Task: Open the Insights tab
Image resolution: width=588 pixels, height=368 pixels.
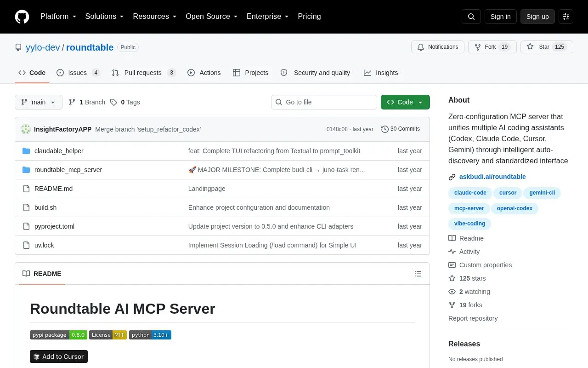Action: pyautogui.click(x=381, y=73)
